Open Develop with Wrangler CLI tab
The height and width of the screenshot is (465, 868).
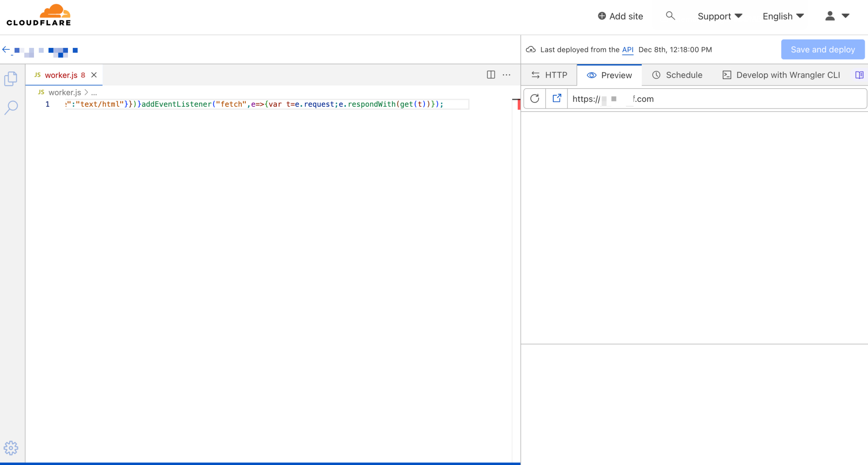(x=782, y=75)
